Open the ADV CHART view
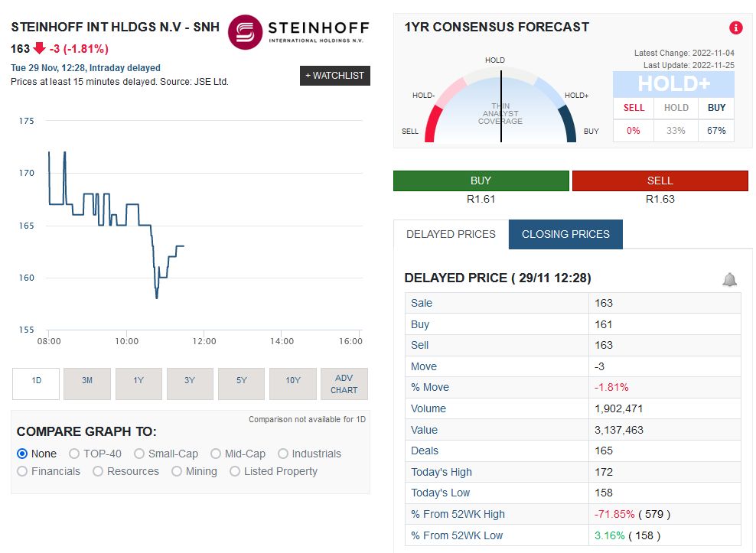 coord(344,384)
